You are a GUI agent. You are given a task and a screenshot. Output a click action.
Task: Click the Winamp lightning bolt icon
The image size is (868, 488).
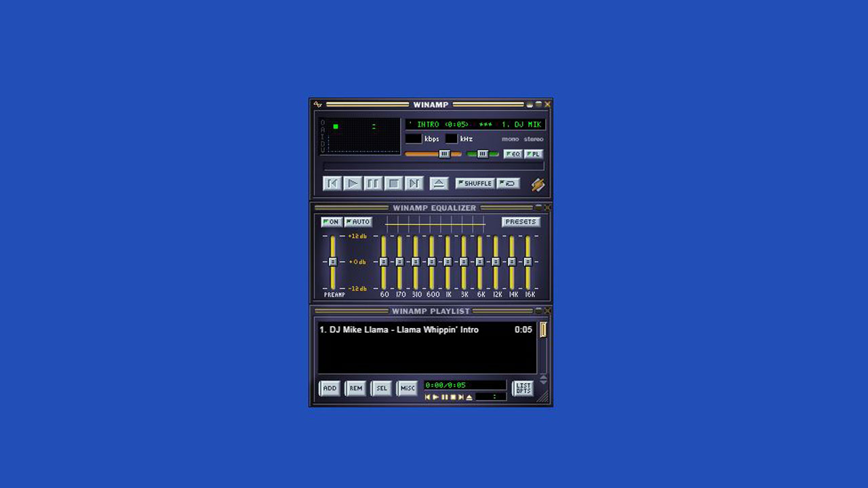coord(538,183)
